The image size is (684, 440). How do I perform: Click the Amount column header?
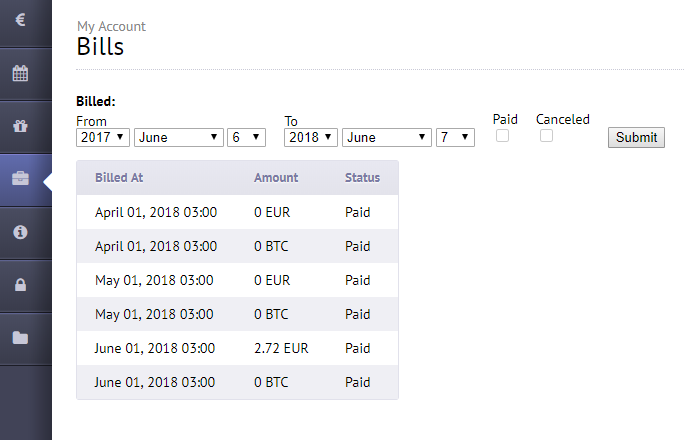[x=276, y=177]
